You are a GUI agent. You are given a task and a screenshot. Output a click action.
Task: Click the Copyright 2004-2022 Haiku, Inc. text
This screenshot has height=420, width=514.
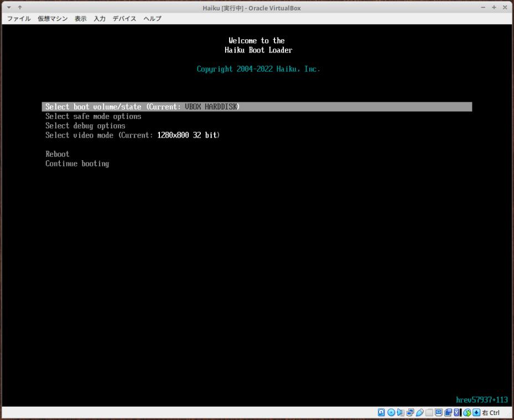258,69
